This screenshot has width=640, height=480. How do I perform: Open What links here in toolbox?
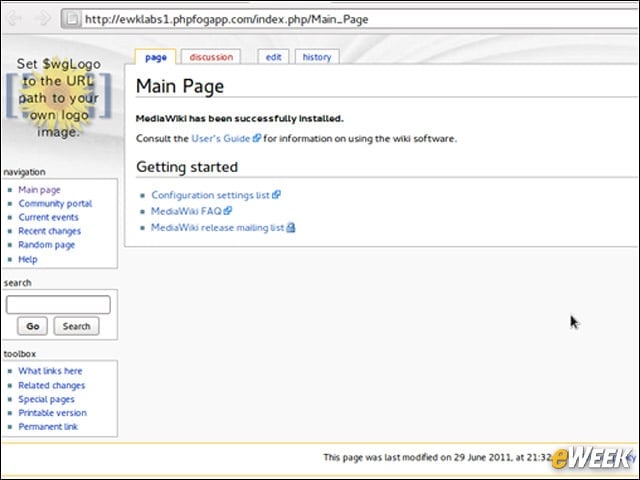50,371
